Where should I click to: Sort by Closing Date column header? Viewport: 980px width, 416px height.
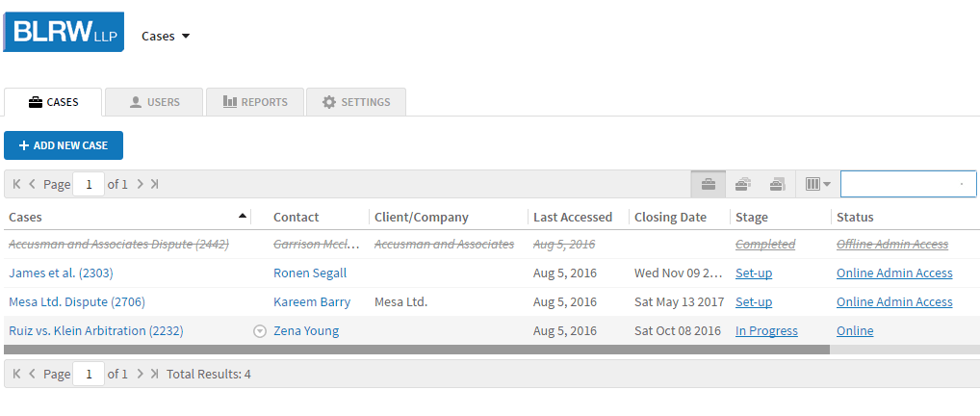click(x=670, y=217)
